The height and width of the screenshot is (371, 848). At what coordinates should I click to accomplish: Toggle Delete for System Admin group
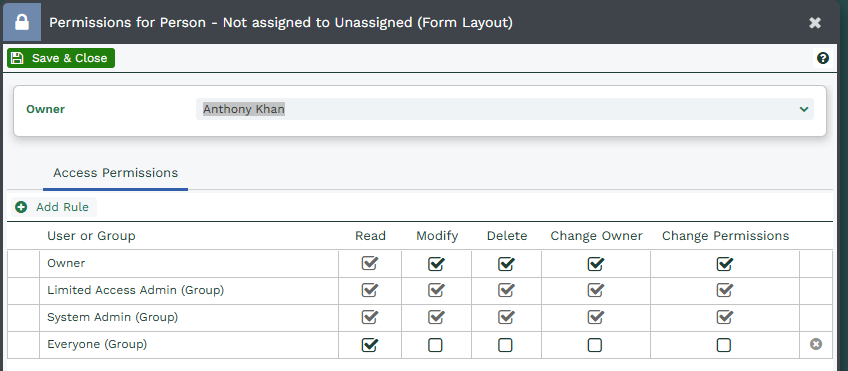coord(506,317)
